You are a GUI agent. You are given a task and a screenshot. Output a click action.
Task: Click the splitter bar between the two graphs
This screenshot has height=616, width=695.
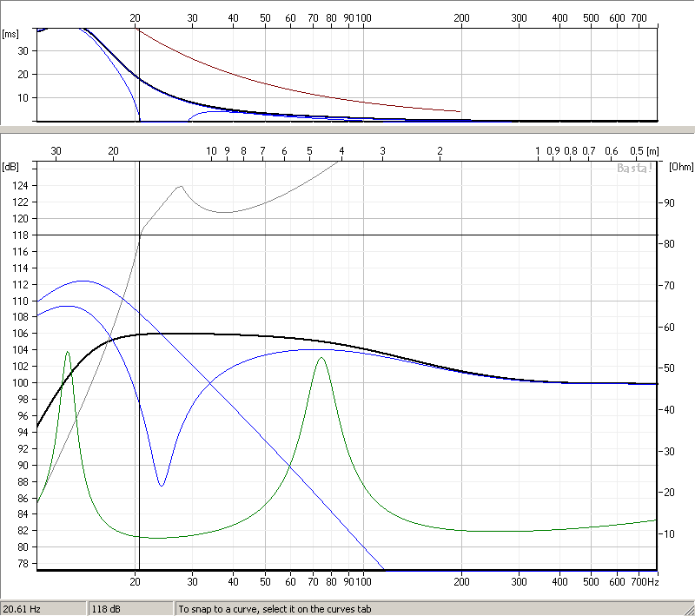click(347, 129)
